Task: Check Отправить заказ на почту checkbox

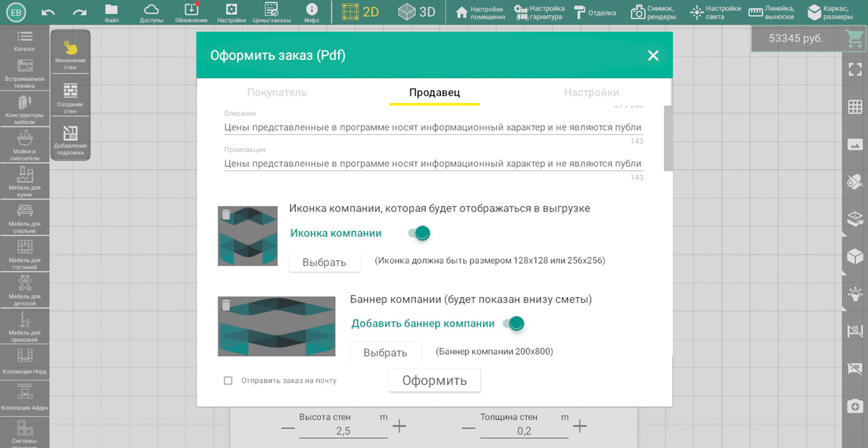Action: (x=228, y=381)
